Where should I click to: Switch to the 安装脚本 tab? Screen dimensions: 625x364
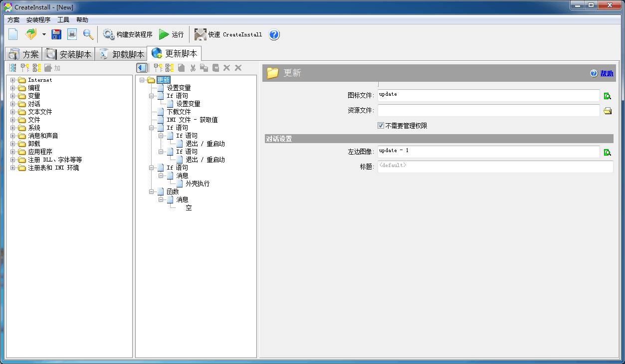(69, 54)
